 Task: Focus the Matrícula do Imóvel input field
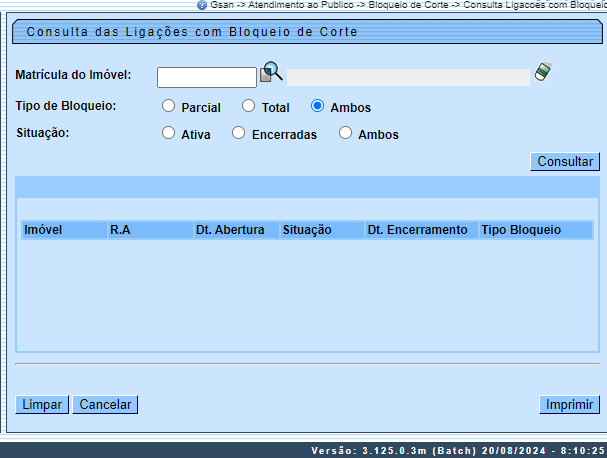tap(207, 77)
